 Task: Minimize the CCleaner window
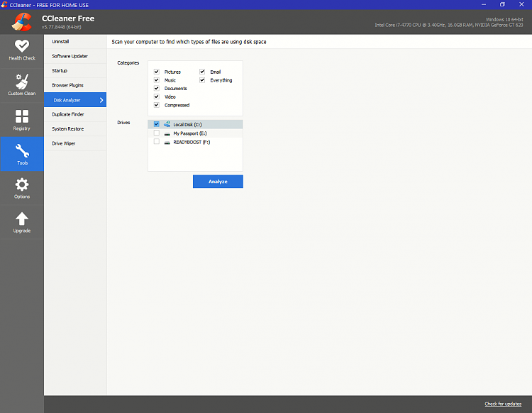tap(484, 4)
